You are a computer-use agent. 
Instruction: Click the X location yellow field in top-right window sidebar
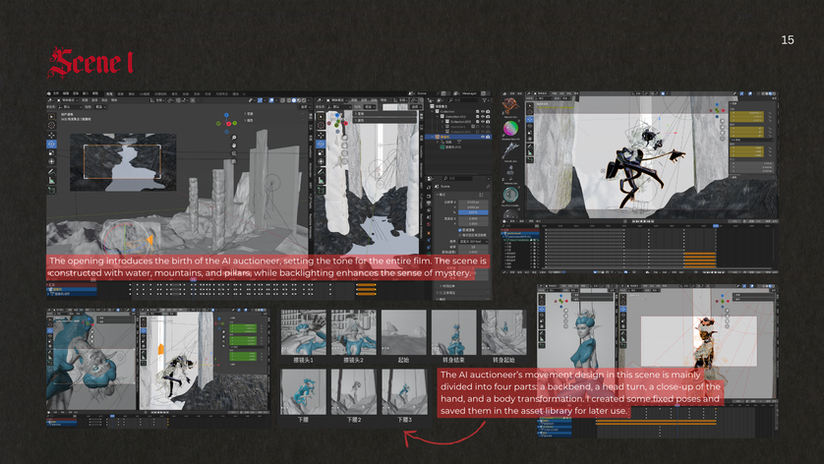click(747, 113)
